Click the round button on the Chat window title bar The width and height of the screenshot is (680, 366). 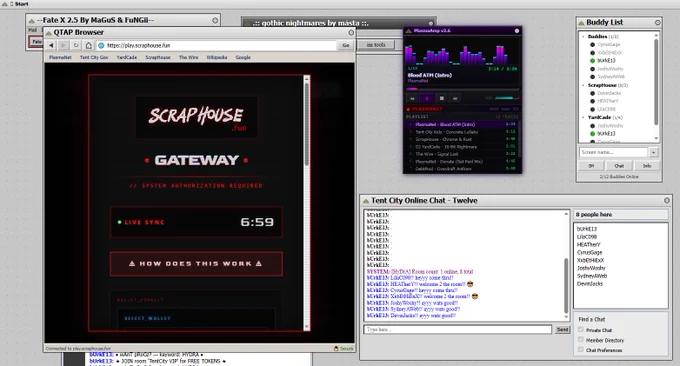667,200
